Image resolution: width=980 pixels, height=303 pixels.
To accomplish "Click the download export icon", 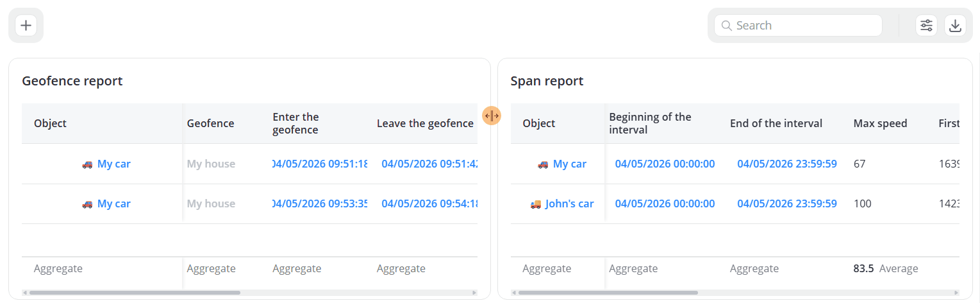I will 955,26.
